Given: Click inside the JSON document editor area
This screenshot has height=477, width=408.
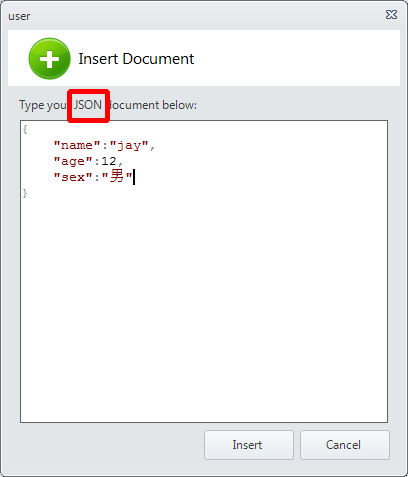Looking at the screenshot, I should coord(204,271).
